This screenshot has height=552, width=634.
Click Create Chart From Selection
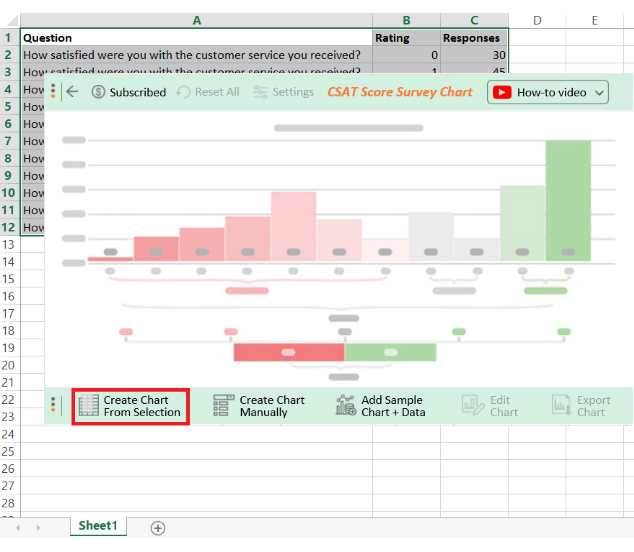(131, 406)
